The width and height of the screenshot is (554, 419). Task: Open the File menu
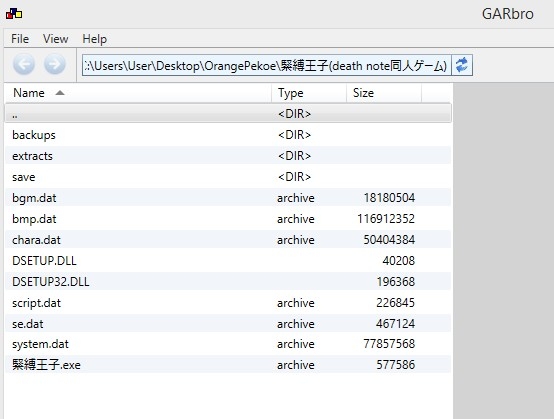[x=20, y=39]
